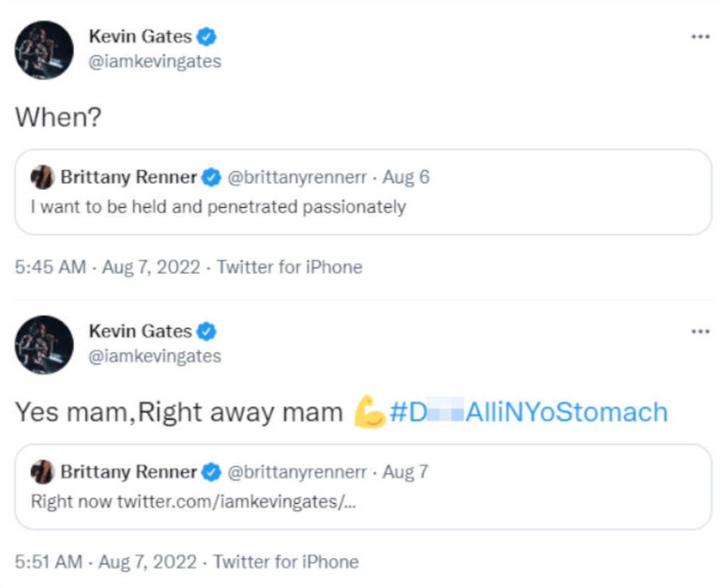
Task: Click Kevin Gates' verified badge on "Yes mam" tweet
Action: pos(207,331)
